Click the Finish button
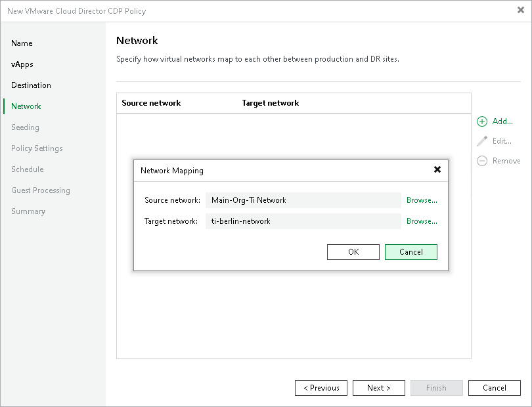 point(436,388)
